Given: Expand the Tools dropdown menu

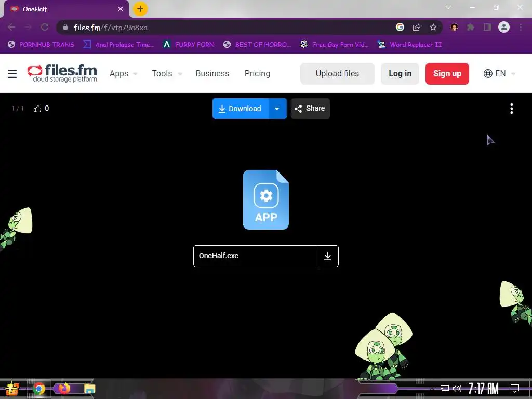Looking at the screenshot, I should (x=167, y=74).
